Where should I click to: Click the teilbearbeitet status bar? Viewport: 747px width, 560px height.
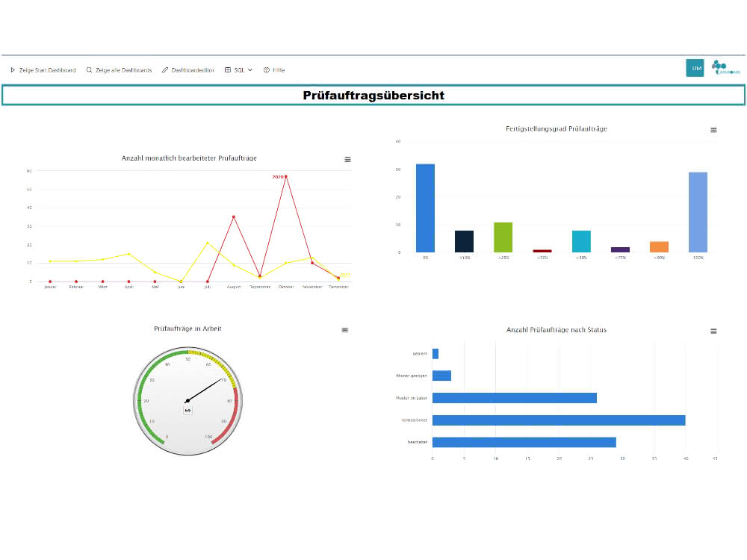pyautogui.click(x=559, y=420)
